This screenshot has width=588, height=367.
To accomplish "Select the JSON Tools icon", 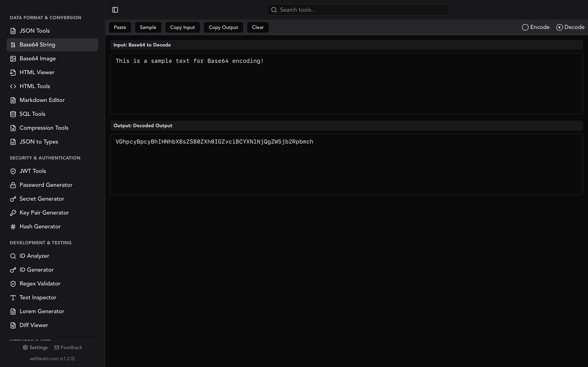I will point(13,31).
